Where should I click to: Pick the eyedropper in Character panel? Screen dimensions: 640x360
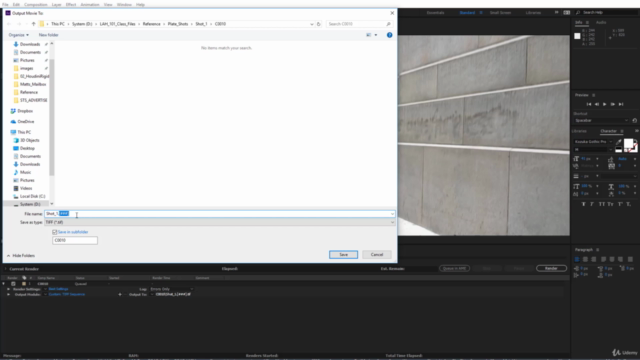(619, 142)
